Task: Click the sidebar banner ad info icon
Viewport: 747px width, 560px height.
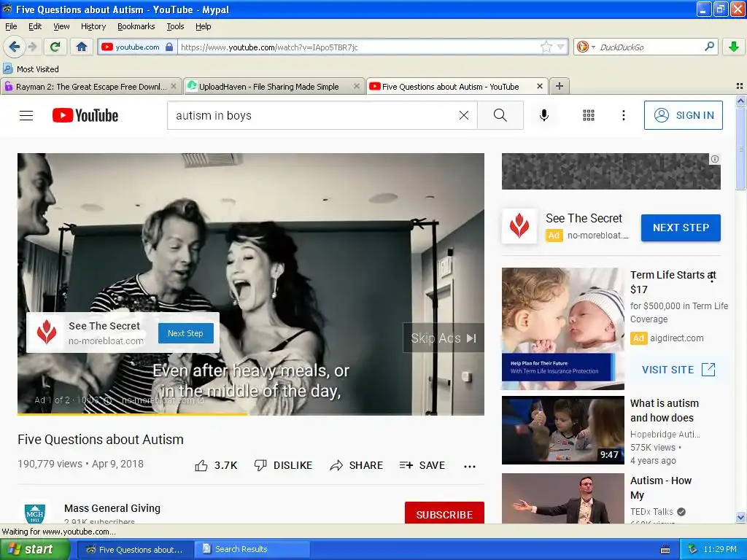Action: [715, 159]
